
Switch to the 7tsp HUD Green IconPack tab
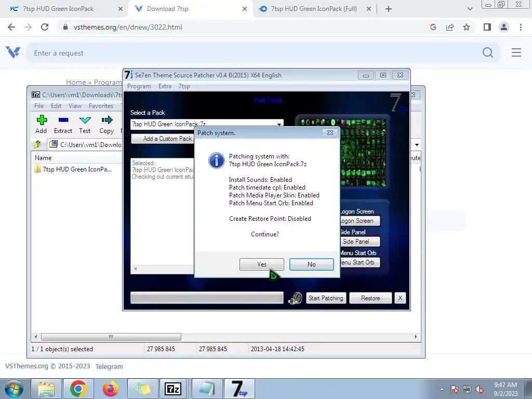click(58, 9)
